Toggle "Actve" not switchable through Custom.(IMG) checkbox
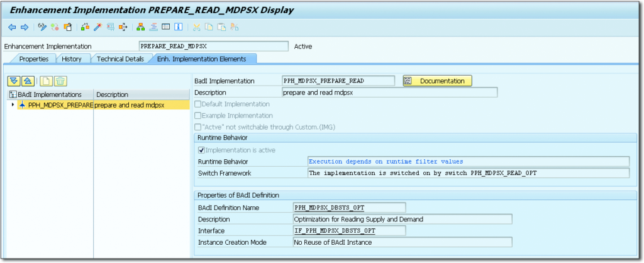The width and height of the screenshot is (644, 263). pyautogui.click(x=198, y=127)
